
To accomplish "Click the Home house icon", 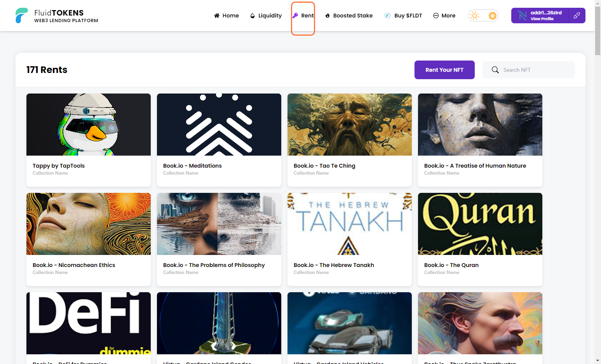I will click(217, 16).
